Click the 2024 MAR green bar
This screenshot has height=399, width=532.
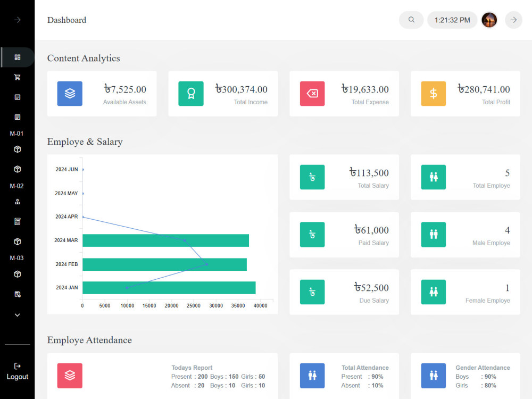(x=165, y=240)
